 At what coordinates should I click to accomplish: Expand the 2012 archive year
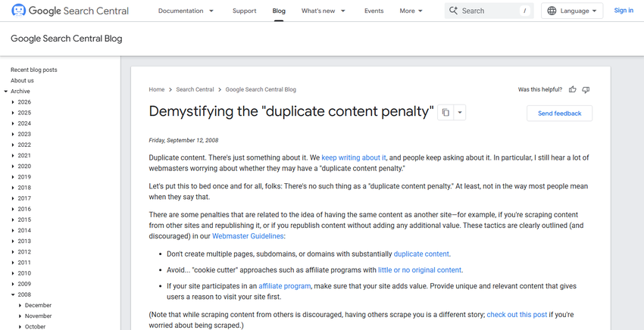point(13,251)
